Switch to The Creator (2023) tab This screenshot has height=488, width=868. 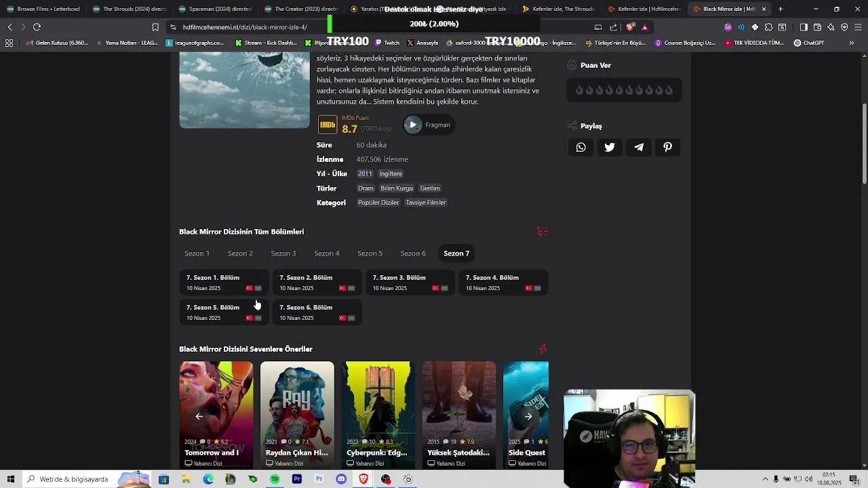click(300, 9)
